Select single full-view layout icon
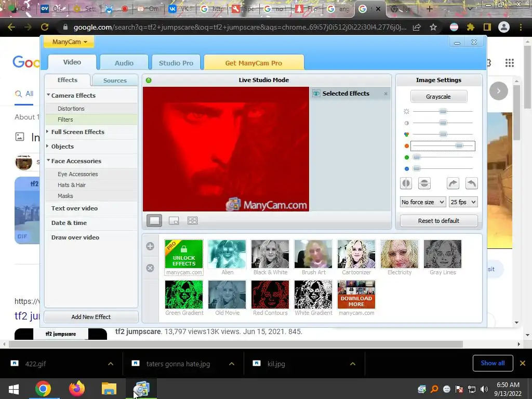Viewport: 532px width, 399px height. [x=154, y=220]
